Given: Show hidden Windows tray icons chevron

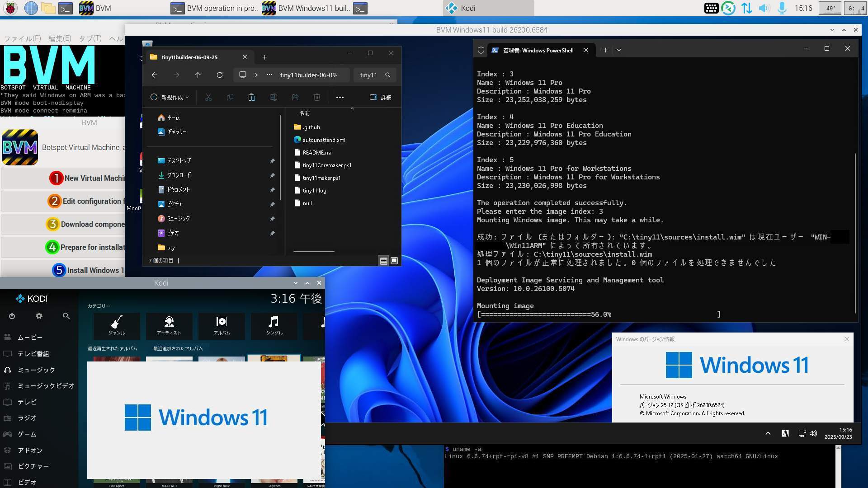Looking at the screenshot, I should 768,433.
